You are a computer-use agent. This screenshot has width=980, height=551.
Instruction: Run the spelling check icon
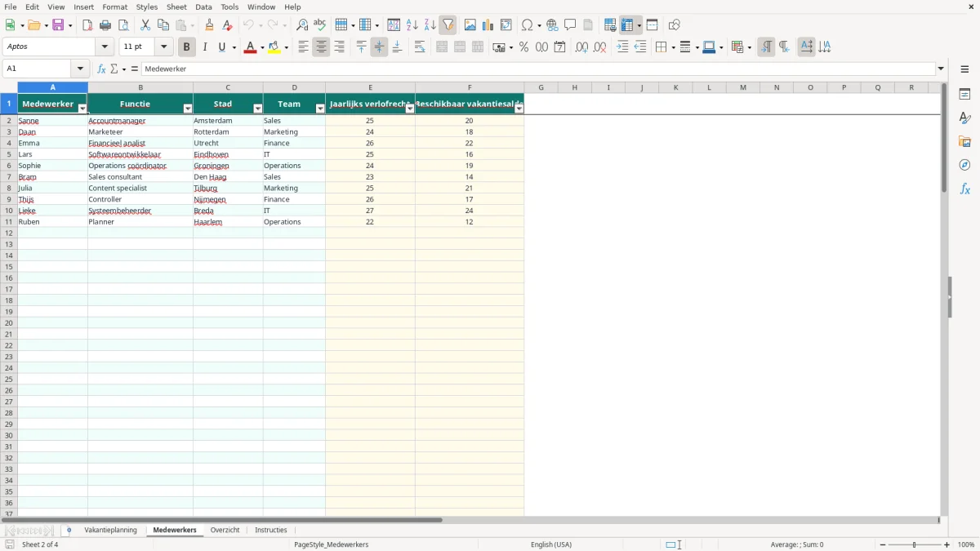coord(320,25)
